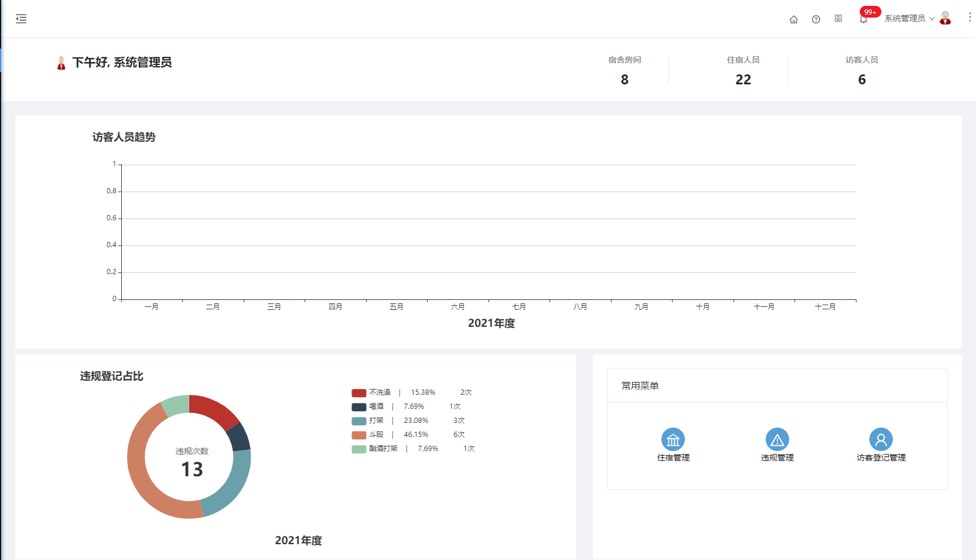The height and width of the screenshot is (560, 976).
Task: Toggle the dark 喝酒 legend swatch
Action: click(x=359, y=407)
